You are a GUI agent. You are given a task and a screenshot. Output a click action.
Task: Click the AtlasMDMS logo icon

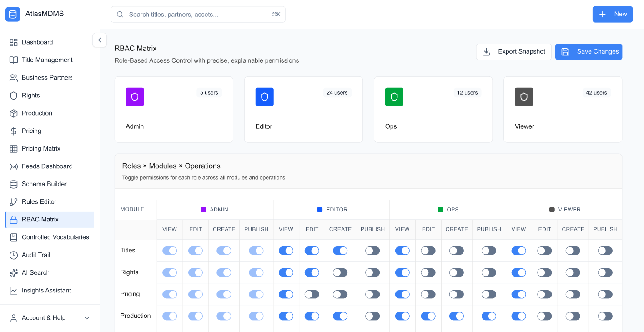(13, 14)
